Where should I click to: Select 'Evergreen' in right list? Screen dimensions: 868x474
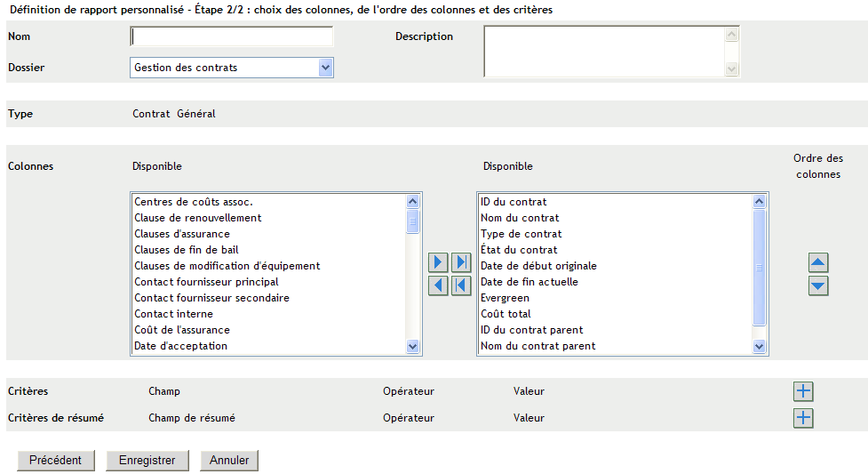click(616, 298)
